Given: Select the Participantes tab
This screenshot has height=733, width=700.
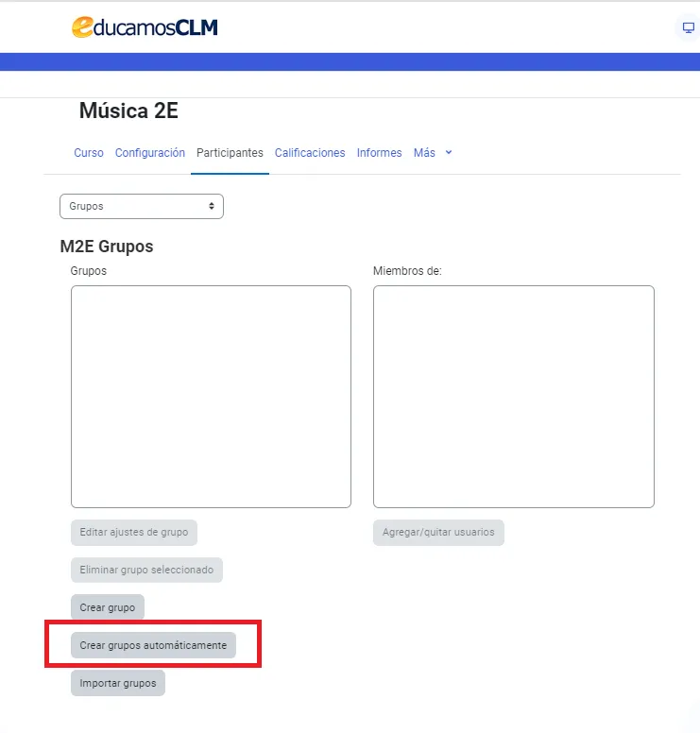Looking at the screenshot, I should point(230,153).
